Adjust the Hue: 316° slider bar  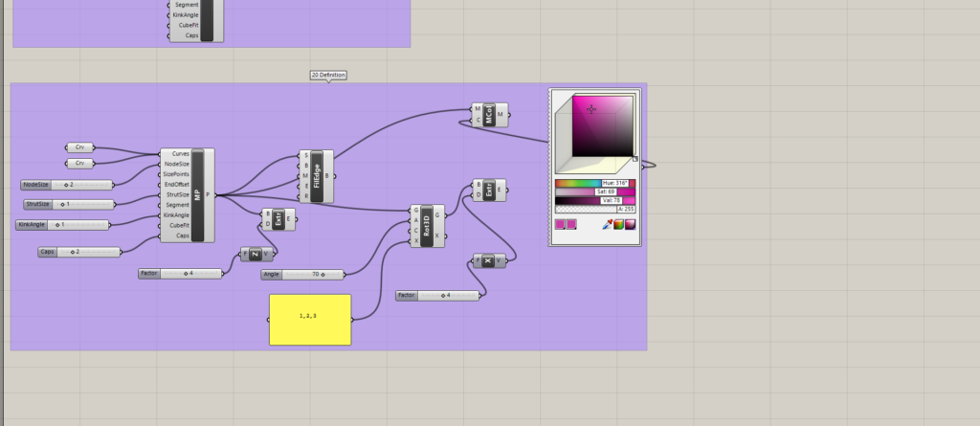595,183
